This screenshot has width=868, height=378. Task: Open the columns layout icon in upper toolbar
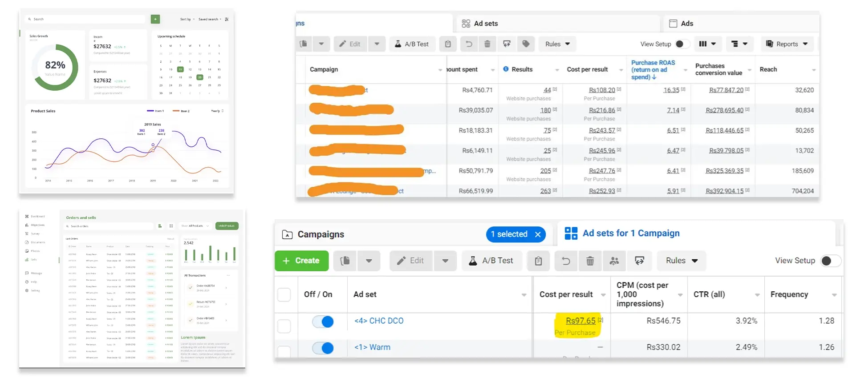pos(707,44)
